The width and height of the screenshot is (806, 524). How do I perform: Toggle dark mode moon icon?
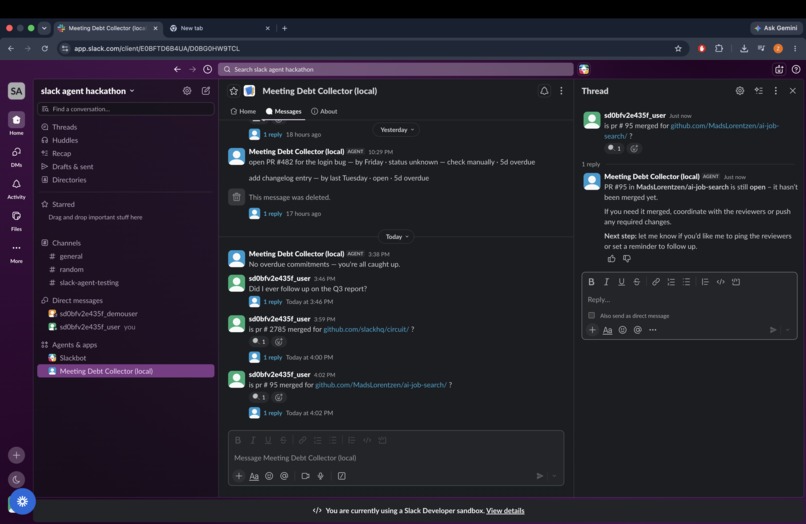click(16, 480)
